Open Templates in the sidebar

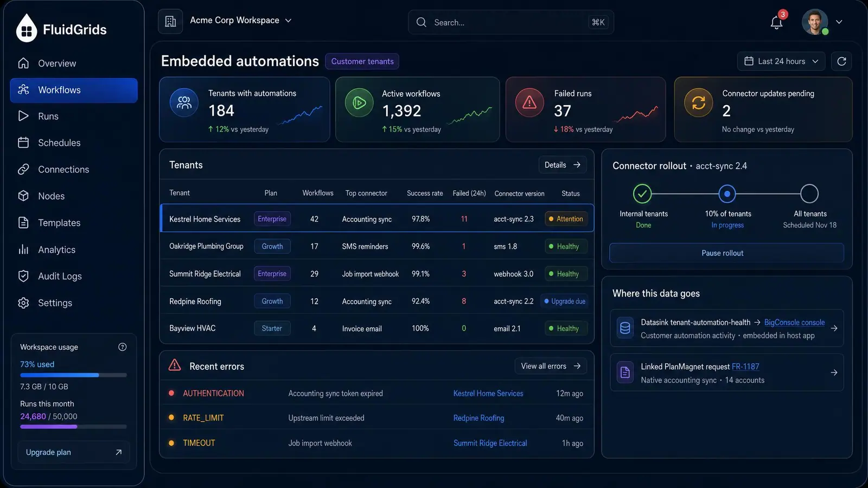point(73,223)
